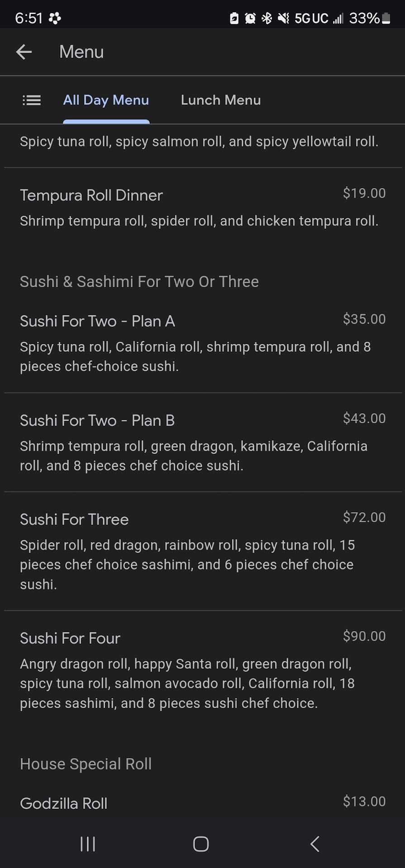
Task: Tap the alarm clock status icon
Action: pos(250,18)
